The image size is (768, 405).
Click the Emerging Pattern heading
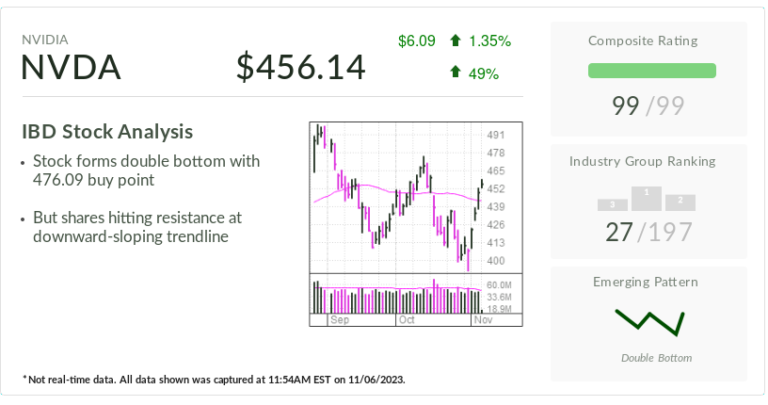coord(649,280)
